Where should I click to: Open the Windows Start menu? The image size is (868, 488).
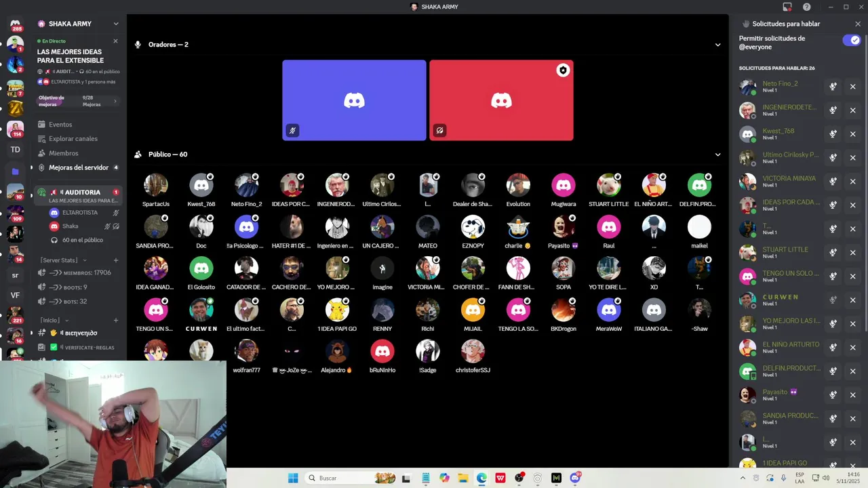(293, 478)
